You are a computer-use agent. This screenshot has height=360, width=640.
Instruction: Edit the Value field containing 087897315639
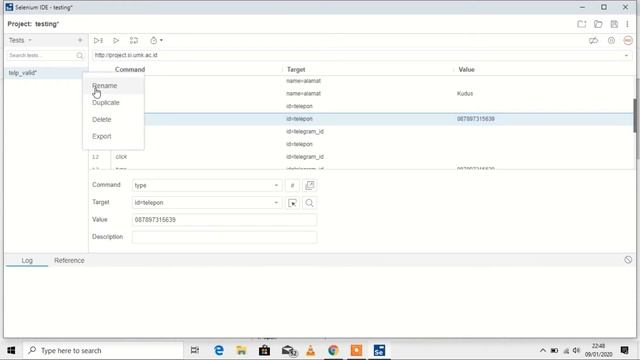tap(224, 220)
